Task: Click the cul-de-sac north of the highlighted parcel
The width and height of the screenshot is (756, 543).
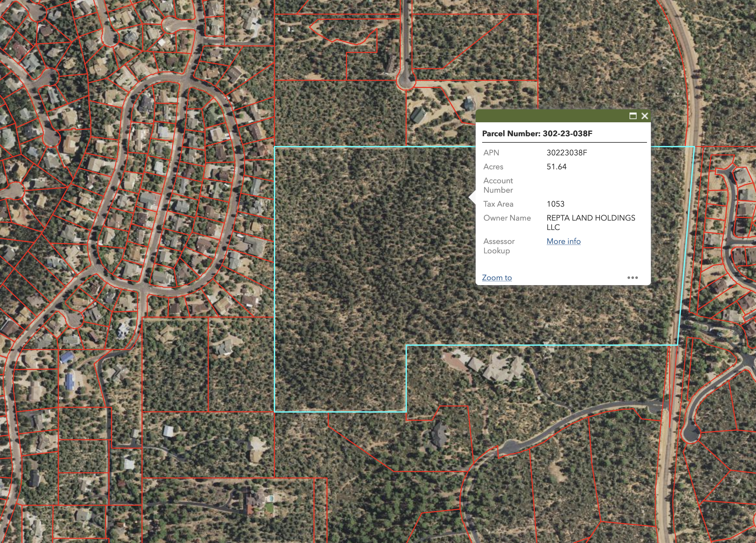Action: tap(405, 81)
